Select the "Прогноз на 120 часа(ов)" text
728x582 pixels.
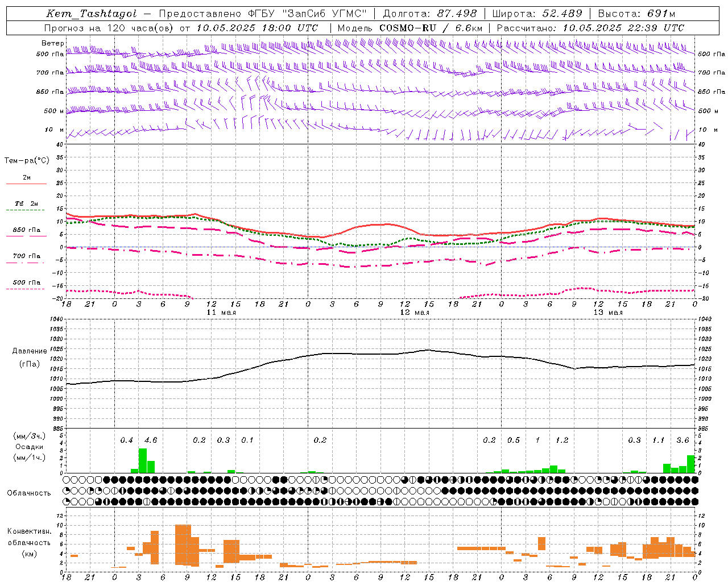point(110,28)
